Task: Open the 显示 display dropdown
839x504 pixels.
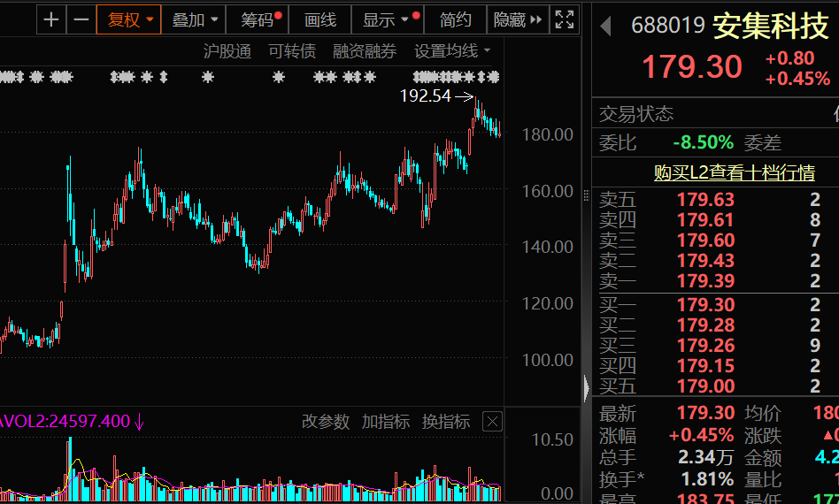Action: point(386,19)
